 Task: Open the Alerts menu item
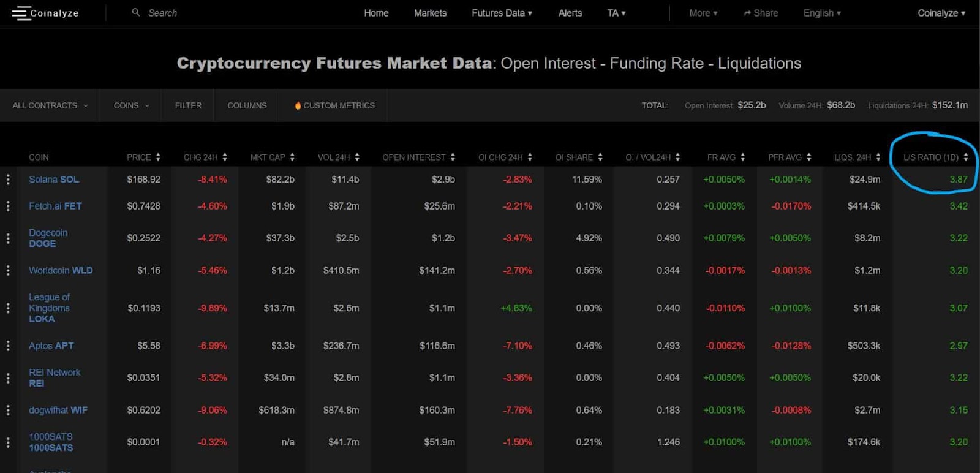click(570, 13)
